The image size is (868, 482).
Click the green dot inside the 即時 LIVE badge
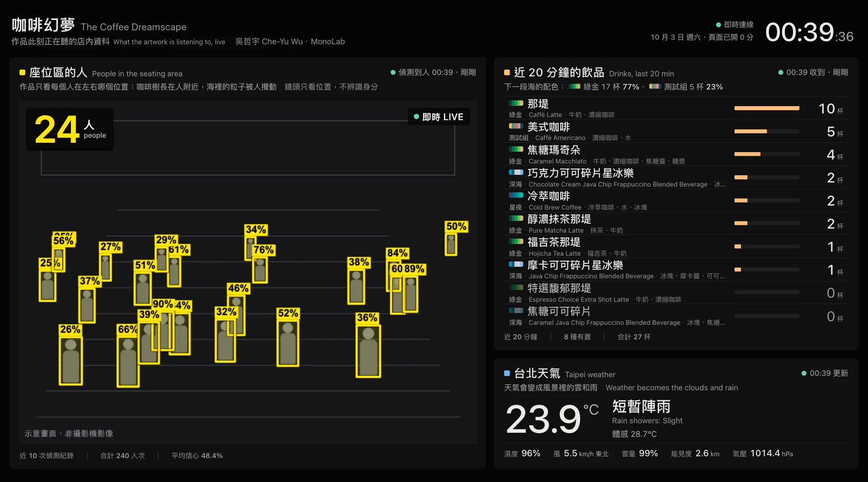point(416,117)
